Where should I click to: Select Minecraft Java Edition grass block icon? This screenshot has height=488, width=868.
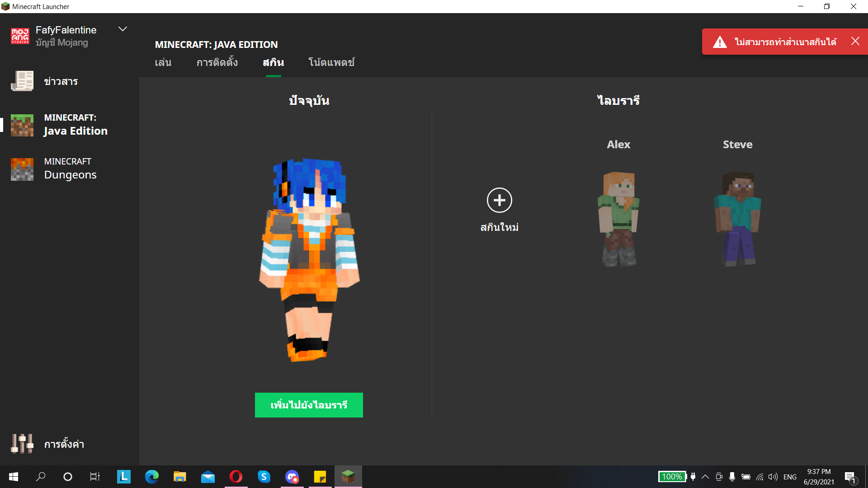22,125
